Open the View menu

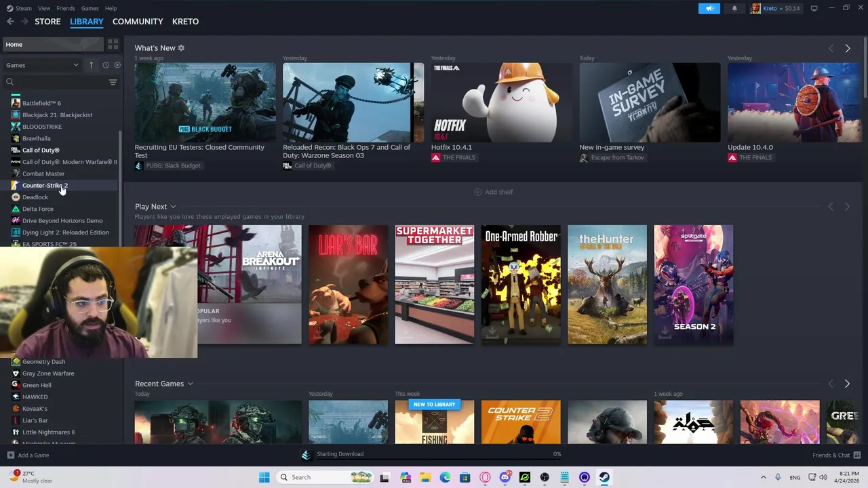[x=44, y=8]
